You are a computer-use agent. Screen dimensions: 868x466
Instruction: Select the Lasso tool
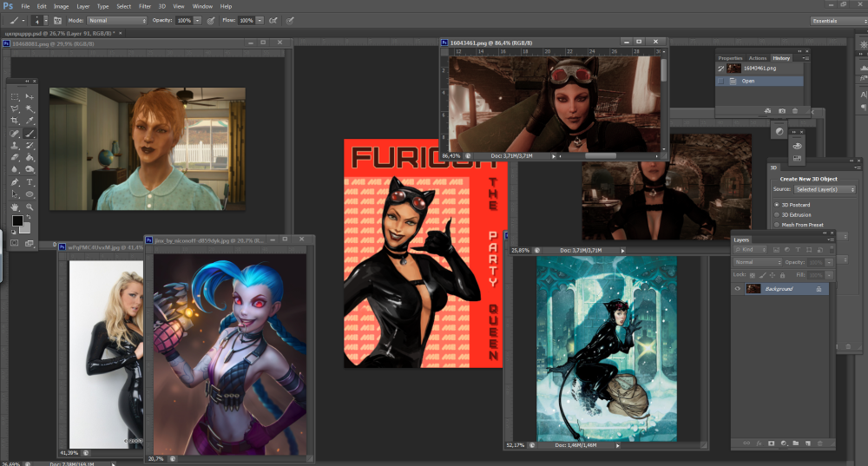click(x=15, y=109)
